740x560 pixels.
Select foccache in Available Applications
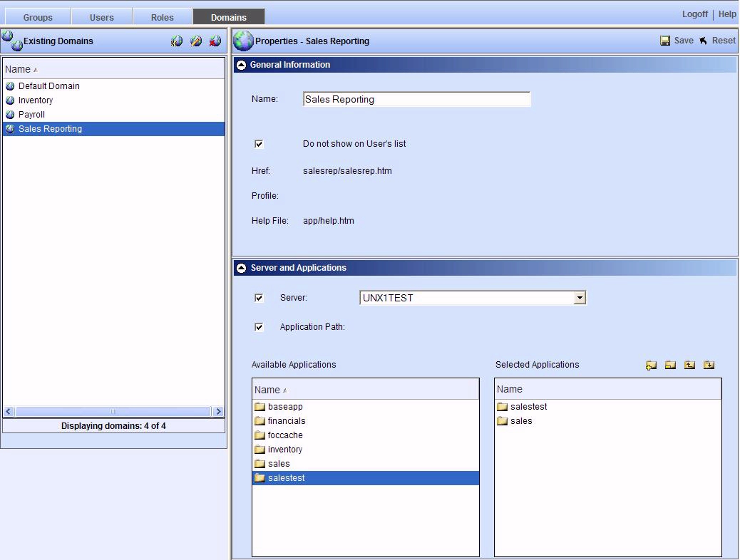click(366, 435)
